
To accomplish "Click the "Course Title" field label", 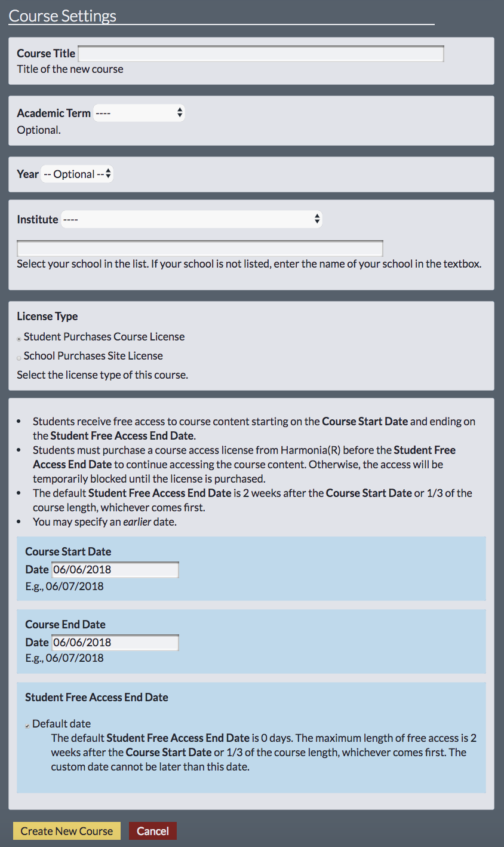I will pos(46,54).
